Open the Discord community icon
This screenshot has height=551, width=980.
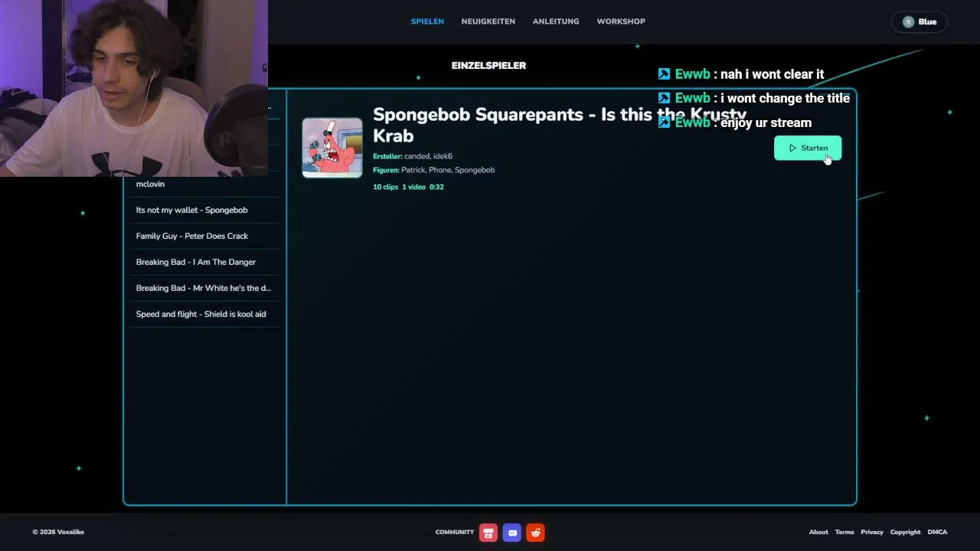pyautogui.click(x=512, y=533)
